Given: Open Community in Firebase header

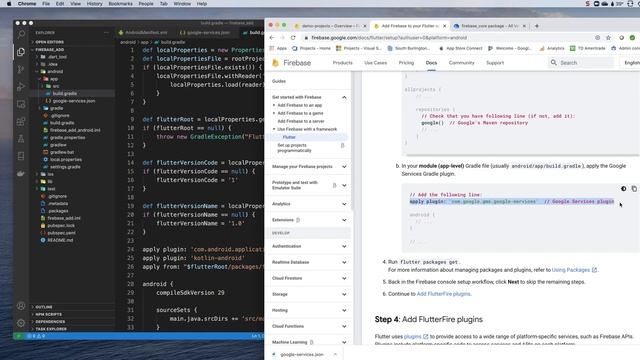Looking at the screenshot, I should (462, 63).
